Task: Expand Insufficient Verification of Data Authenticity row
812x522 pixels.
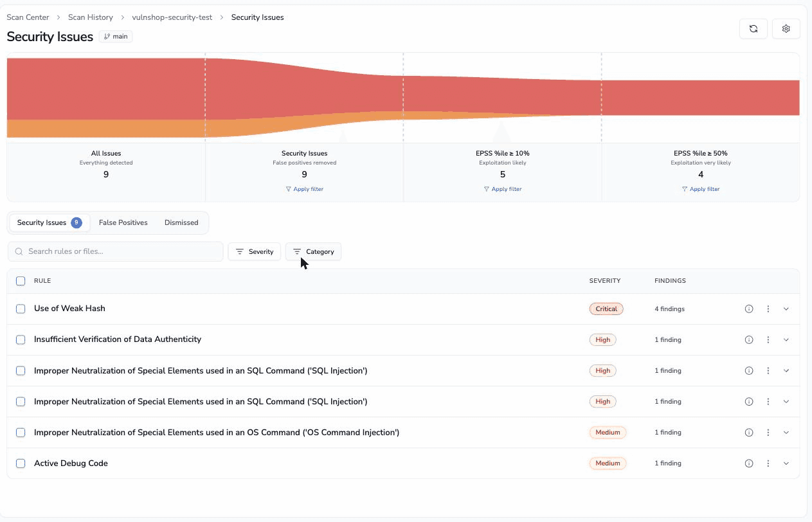Action: pyautogui.click(x=786, y=340)
